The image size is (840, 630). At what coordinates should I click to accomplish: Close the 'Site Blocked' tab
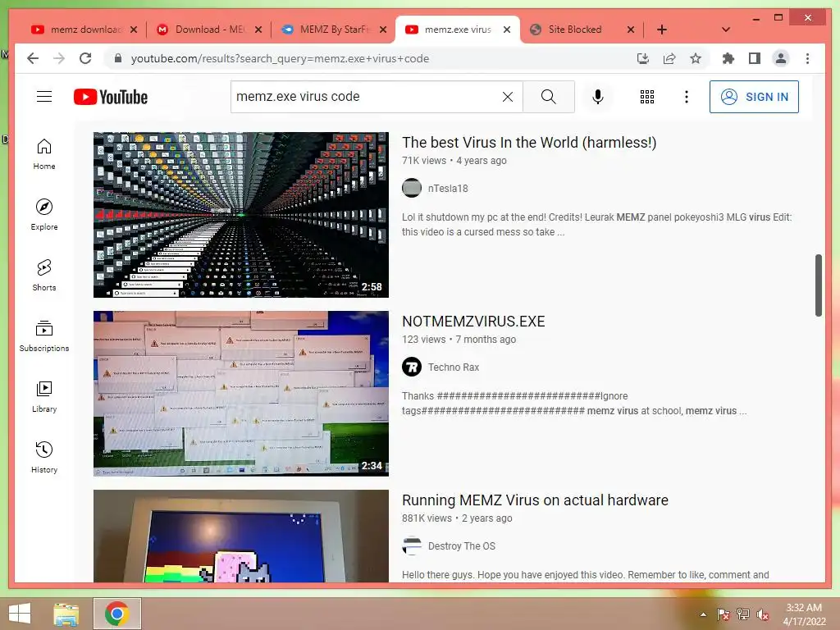[x=631, y=30]
